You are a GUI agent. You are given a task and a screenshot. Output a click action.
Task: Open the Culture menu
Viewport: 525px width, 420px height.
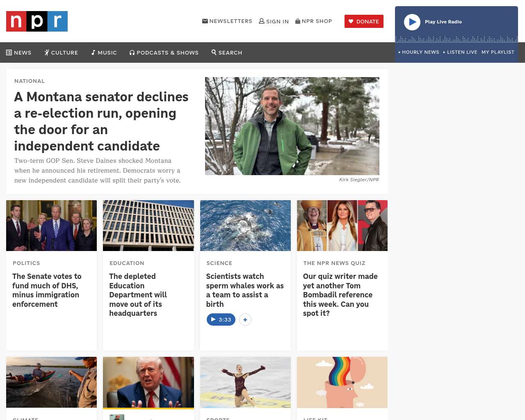pos(61,52)
